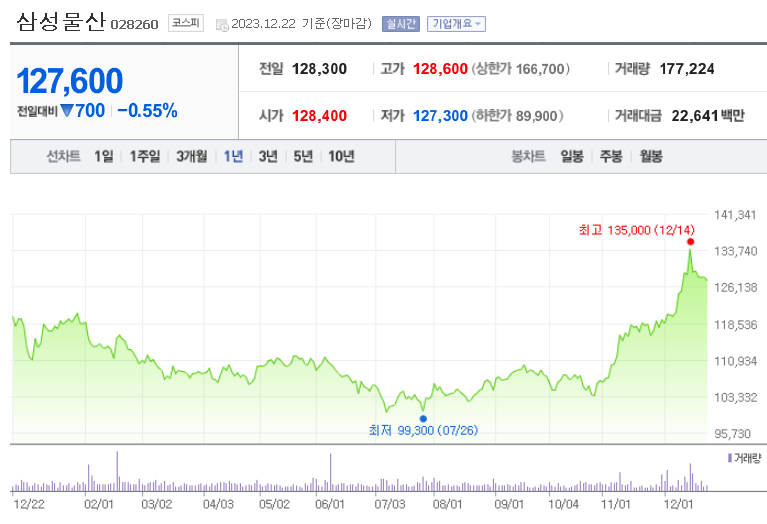Viewport: 767px width, 524px height.
Task: Click the down arrow next to 700
Action: pos(67,111)
